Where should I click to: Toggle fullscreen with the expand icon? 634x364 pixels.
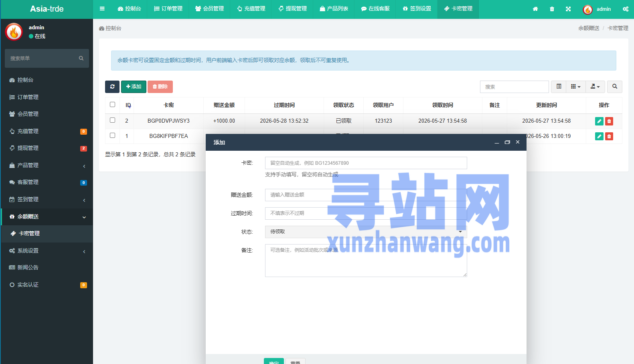568,9
